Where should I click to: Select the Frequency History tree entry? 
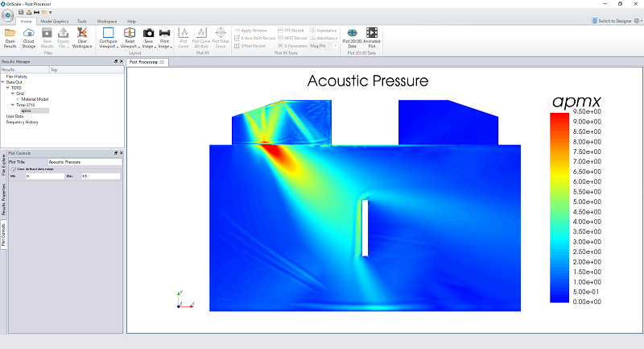[x=22, y=122]
